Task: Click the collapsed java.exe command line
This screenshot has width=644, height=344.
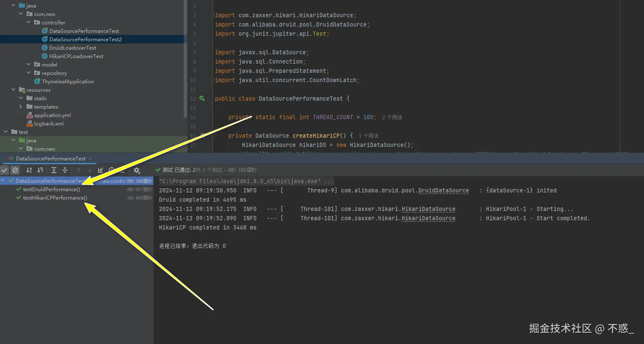Action: [246, 181]
